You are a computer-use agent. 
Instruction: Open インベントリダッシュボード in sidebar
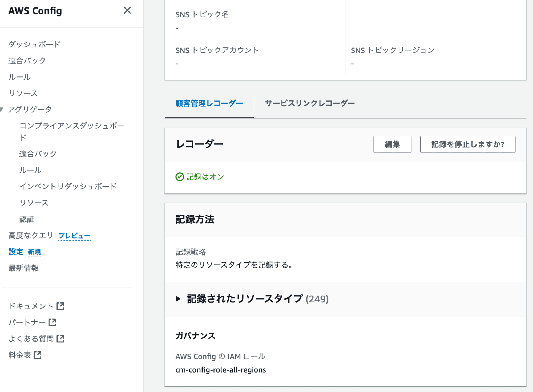(x=68, y=186)
